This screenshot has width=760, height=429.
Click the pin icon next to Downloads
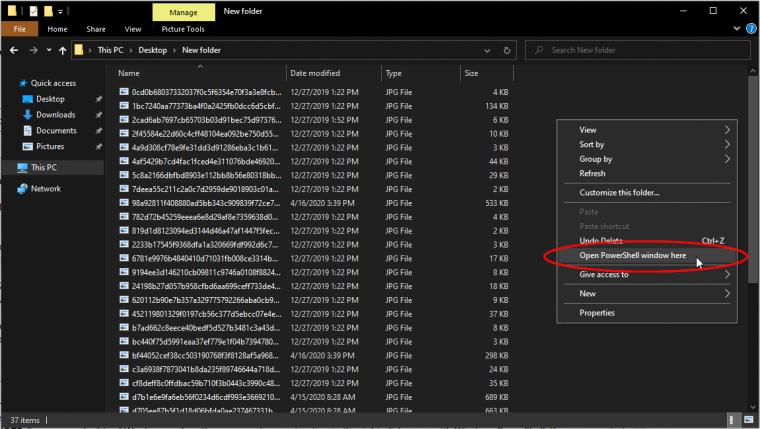point(98,115)
